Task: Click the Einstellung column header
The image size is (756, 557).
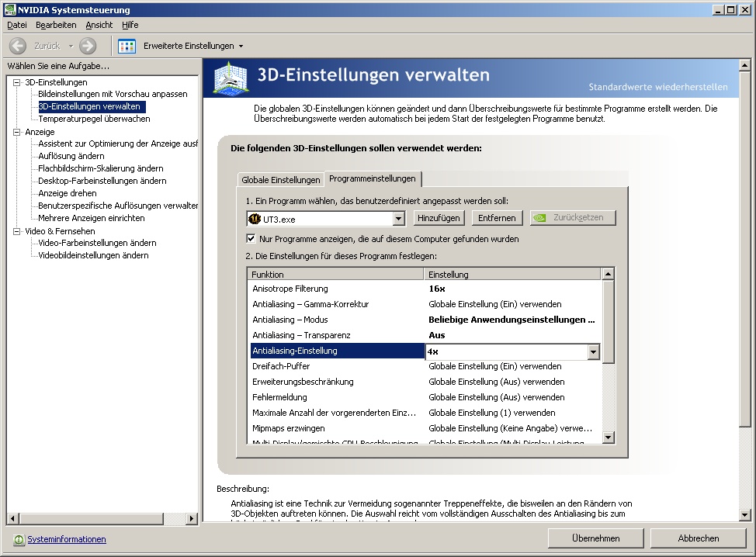Action: coord(512,274)
